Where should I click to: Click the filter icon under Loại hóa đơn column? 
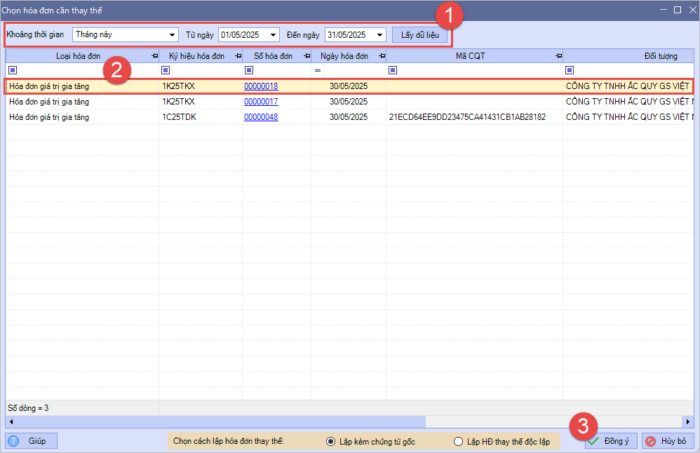[x=12, y=71]
